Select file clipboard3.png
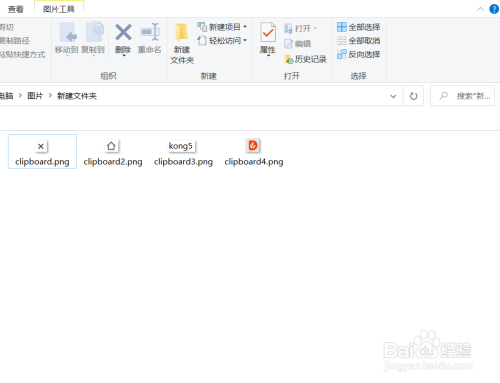Screen dimensions: 500x383 click(183, 152)
